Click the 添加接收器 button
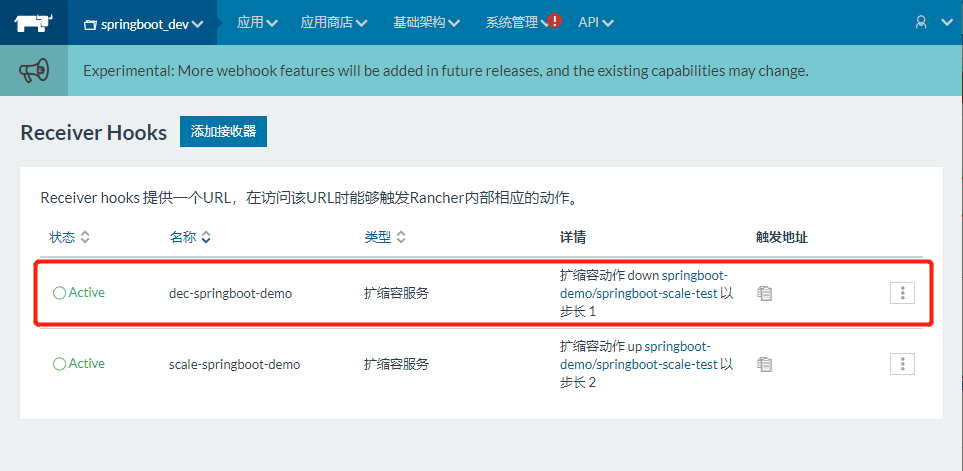Image resolution: width=963 pixels, height=471 pixels. pos(223,132)
